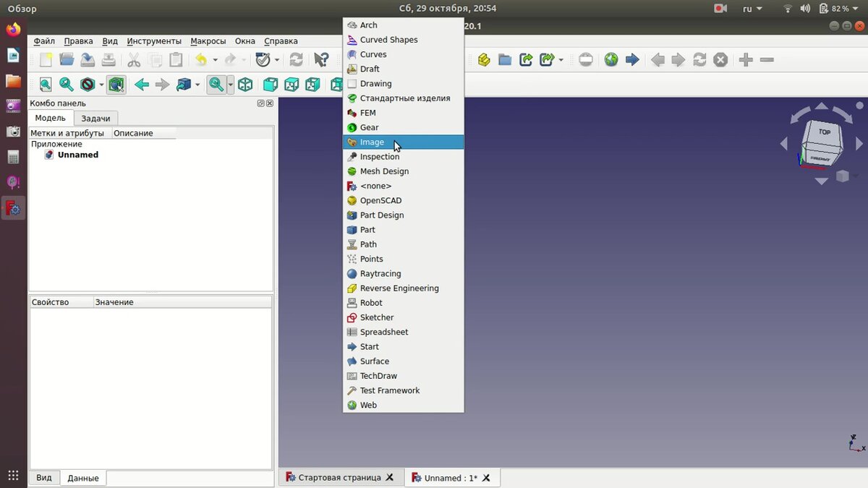The image size is (868, 488).
Task: Choose Mesh Design workbench
Action: (x=403, y=171)
